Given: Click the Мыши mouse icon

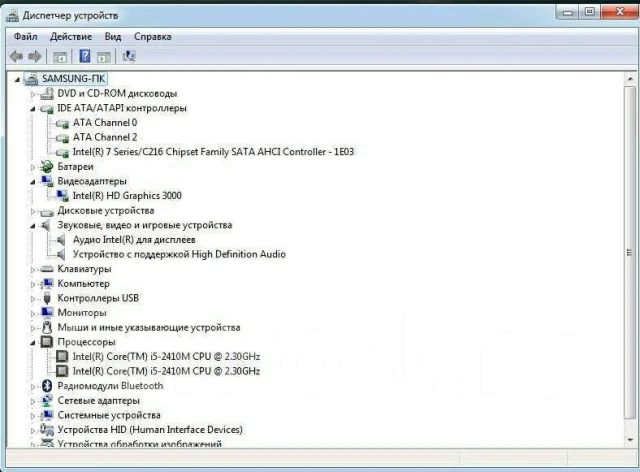Looking at the screenshot, I should (x=47, y=327).
